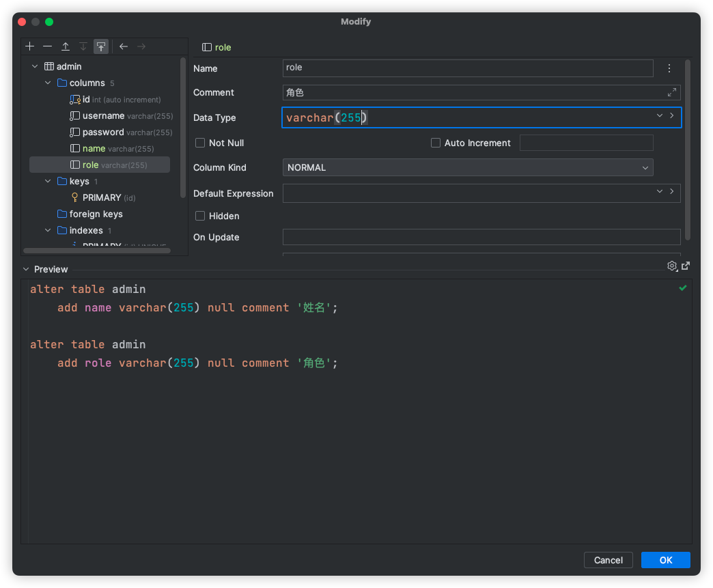
Task: Enable the Not Null checkbox
Action: [x=200, y=143]
